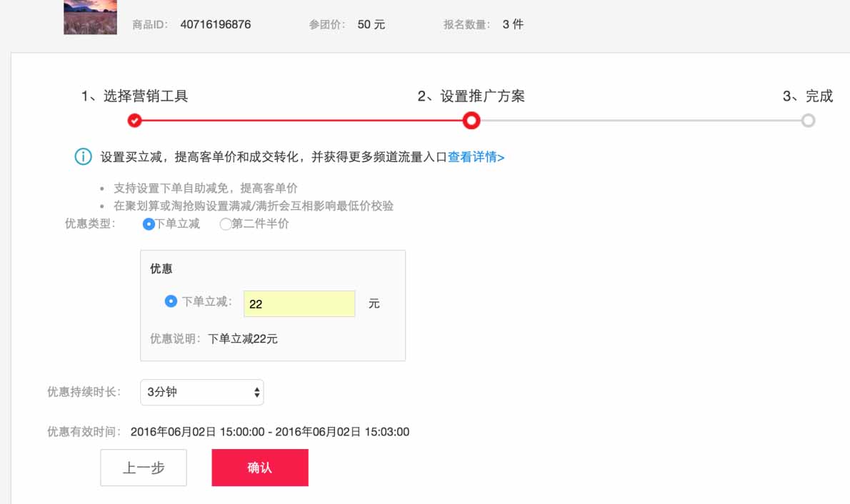Click the completed step one checkmark

pyautogui.click(x=134, y=121)
